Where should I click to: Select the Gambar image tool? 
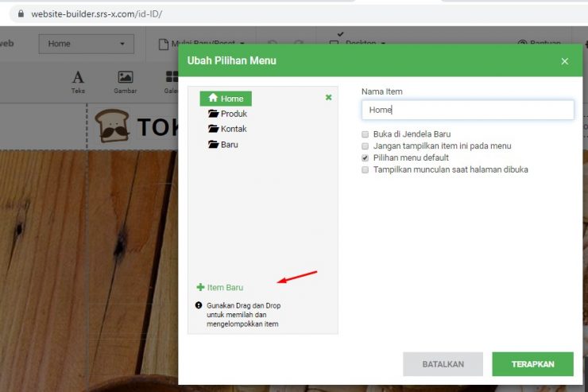(126, 82)
